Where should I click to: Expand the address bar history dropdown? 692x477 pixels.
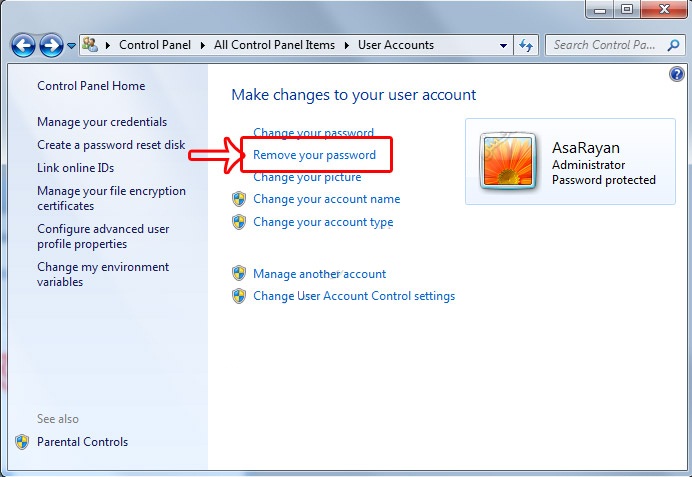click(503, 45)
